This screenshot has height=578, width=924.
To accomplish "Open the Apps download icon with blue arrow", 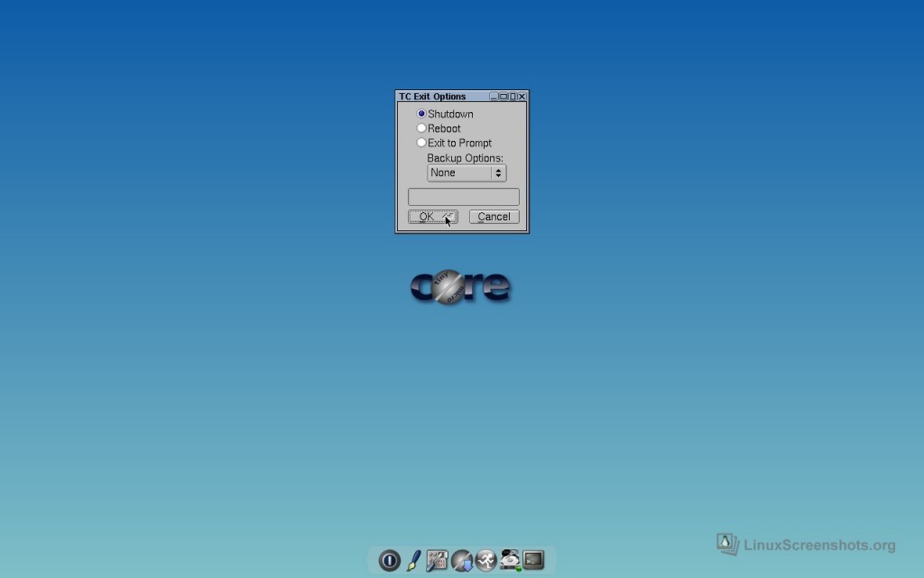I will pyautogui.click(x=461, y=561).
